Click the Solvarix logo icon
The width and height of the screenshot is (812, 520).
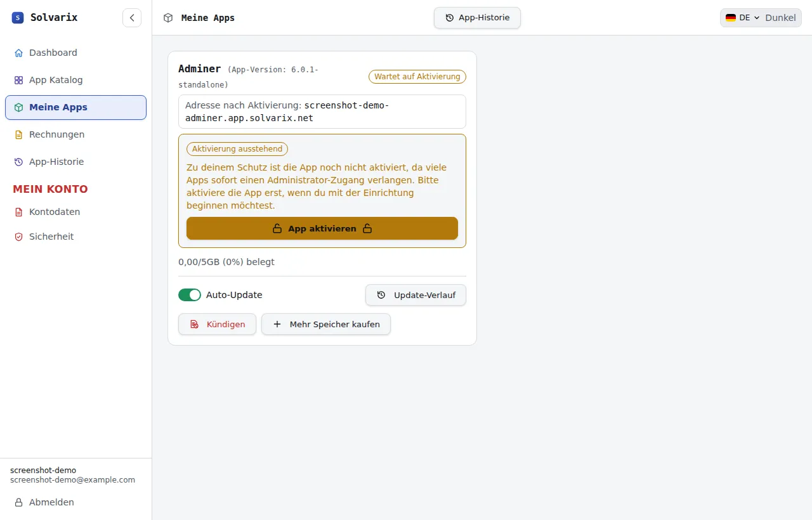[x=18, y=18]
